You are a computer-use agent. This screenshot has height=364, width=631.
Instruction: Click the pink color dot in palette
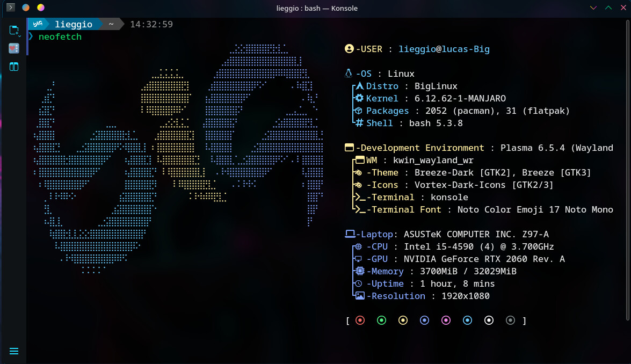(446, 321)
